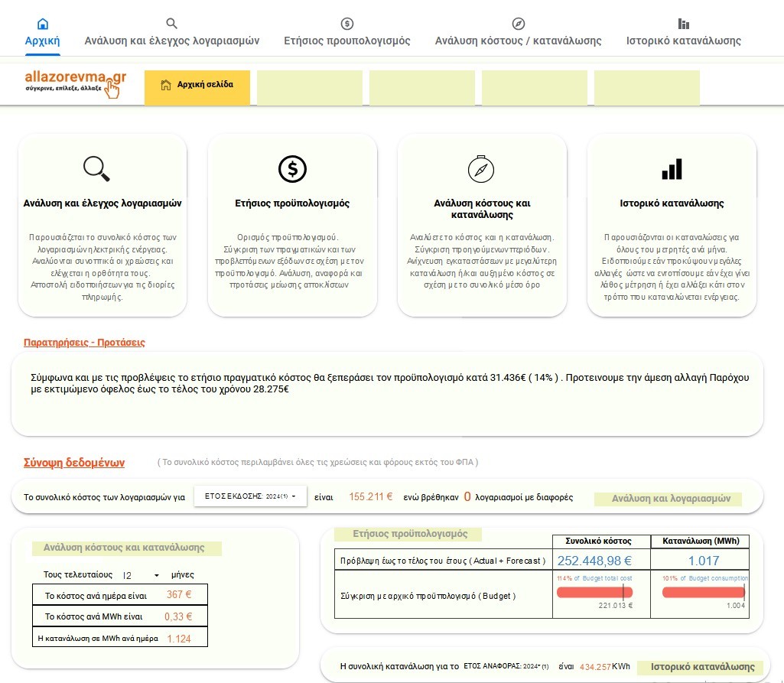Click the dollar icon in top navigation
Screen dimensions: 784x683
(x=347, y=24)
